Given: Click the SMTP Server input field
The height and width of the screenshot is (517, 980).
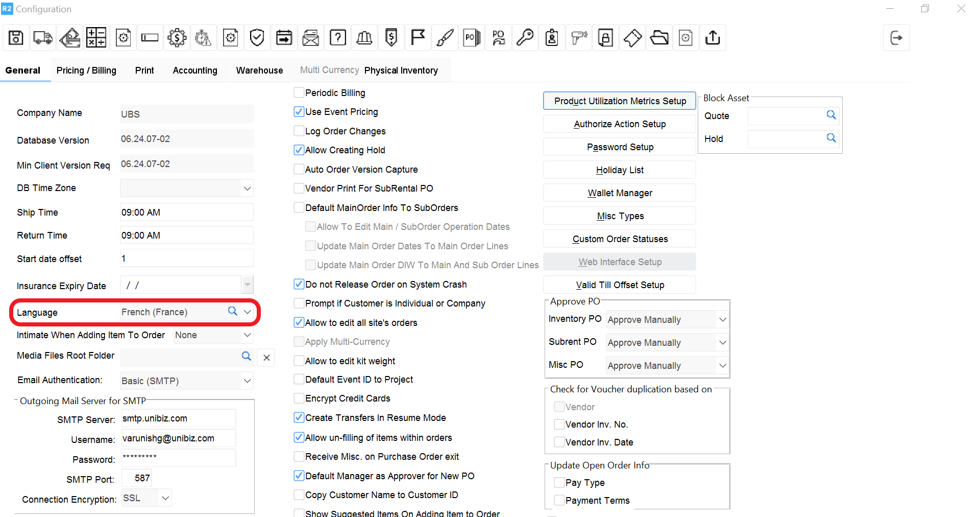Looking at the screenshot, I should click(178, 418).
